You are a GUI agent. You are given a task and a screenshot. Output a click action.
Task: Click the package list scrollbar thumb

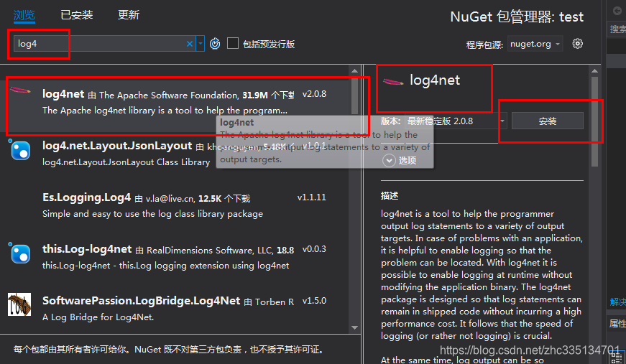click(354, 96)
